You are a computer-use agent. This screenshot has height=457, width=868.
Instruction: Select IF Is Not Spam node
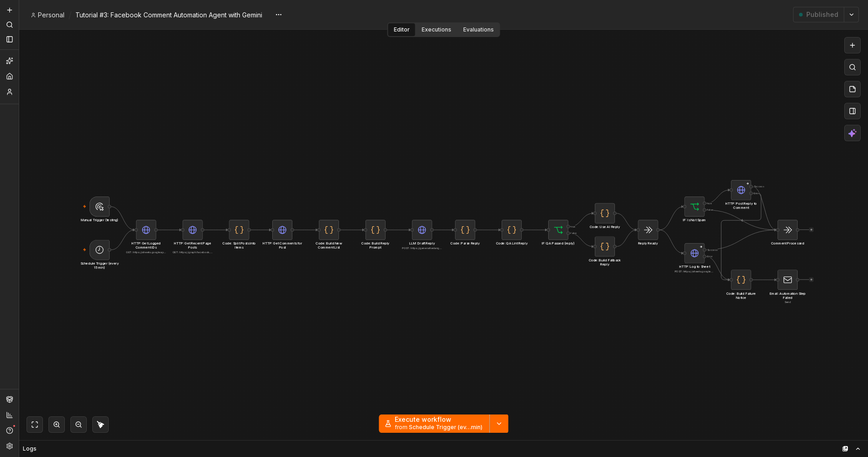[694, 207]
